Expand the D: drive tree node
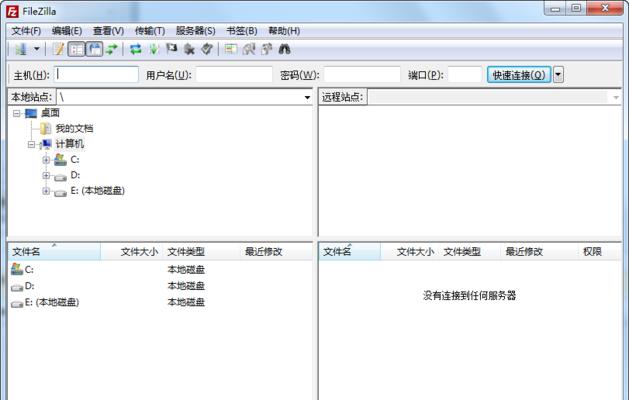This screenshot has height=400, width=629. [46, 175]
